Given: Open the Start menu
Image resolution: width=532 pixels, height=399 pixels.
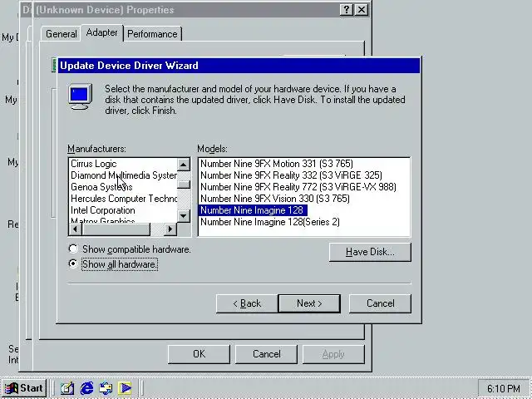Looking at the screenshot, I should (x=24, y=388).
